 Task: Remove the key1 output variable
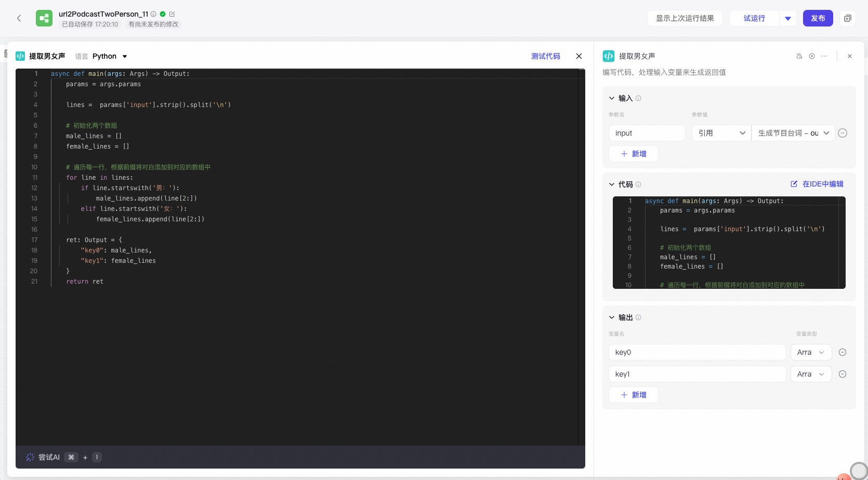tap(843, 374)
